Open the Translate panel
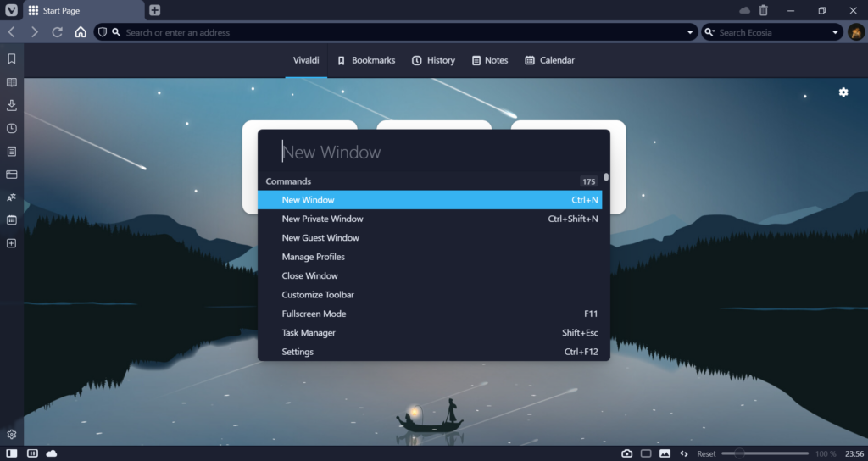The height and width of the screenshot is (461, 868). [12, 197]
